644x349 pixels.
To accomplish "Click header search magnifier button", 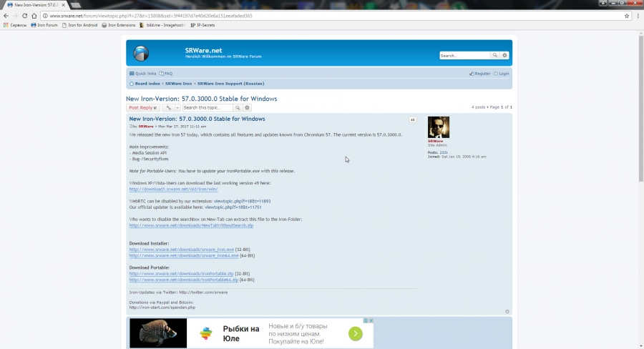I will (x=495, y=56).
